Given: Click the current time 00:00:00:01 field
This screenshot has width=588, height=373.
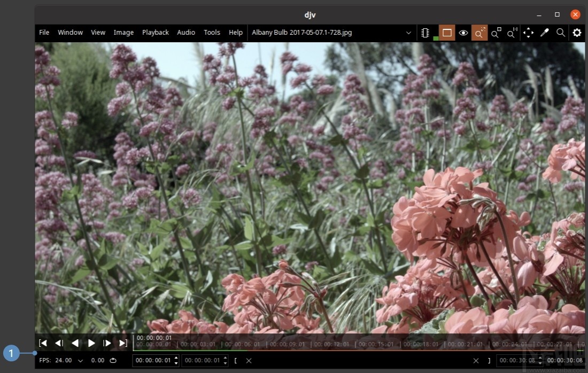Looking at the screenshot, I should [x=153, y=361].
